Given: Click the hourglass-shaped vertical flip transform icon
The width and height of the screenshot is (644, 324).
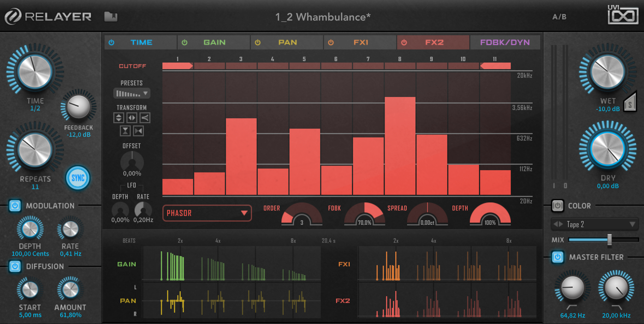Looking at the screenshot, I should click(x=125, y=131).
